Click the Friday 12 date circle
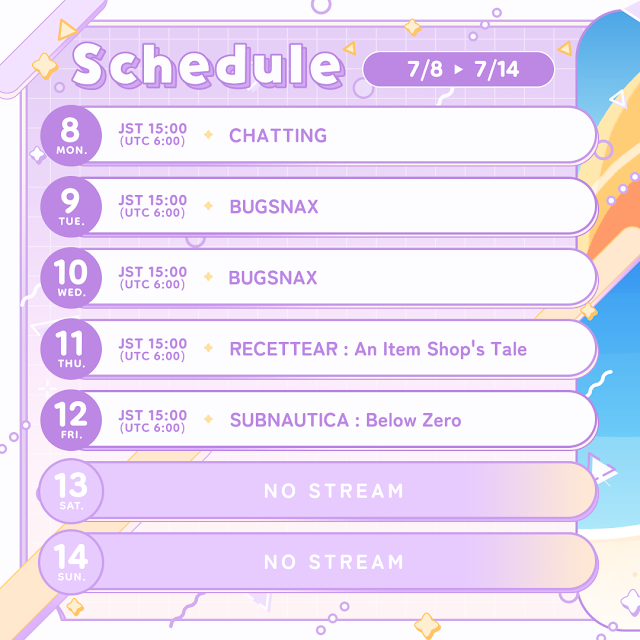Screen dimensions: 640x640 [x=71, y=420]
